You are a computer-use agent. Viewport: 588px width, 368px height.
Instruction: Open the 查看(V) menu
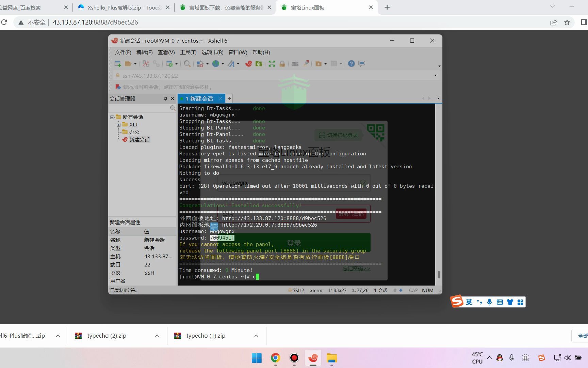tap(166, 52)
